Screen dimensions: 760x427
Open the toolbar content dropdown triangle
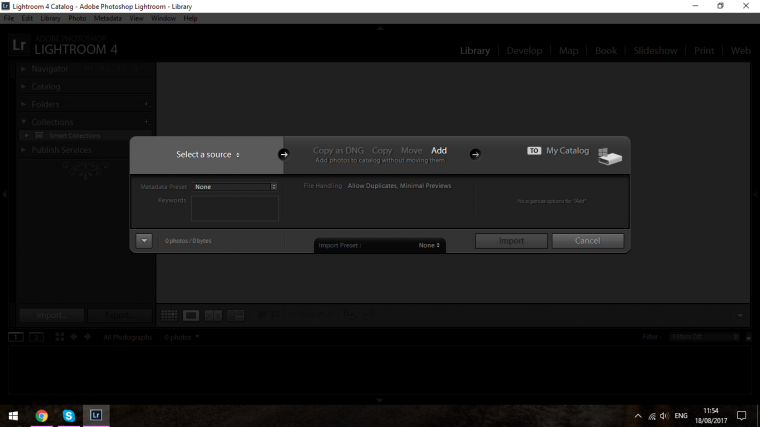pos(740,316)
